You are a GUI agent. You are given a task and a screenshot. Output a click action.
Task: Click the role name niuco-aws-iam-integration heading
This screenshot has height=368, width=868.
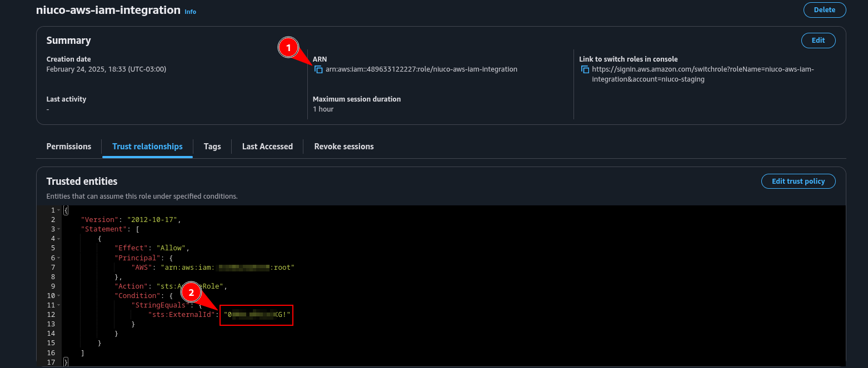click(108, 10)
